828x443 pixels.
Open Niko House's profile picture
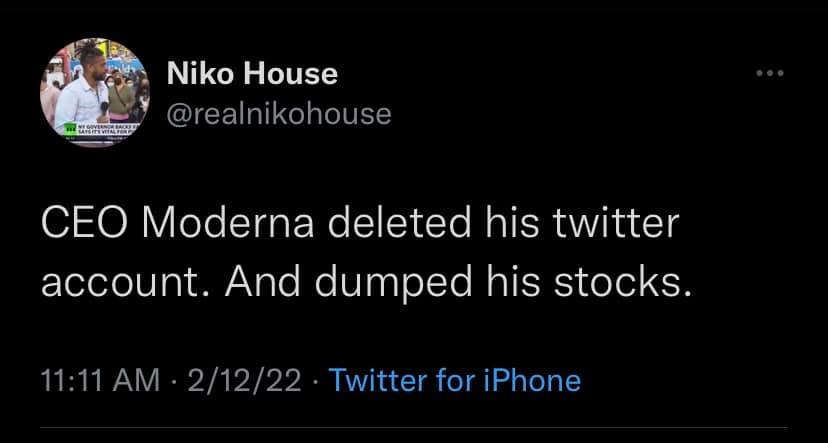[x=94, y=94]
